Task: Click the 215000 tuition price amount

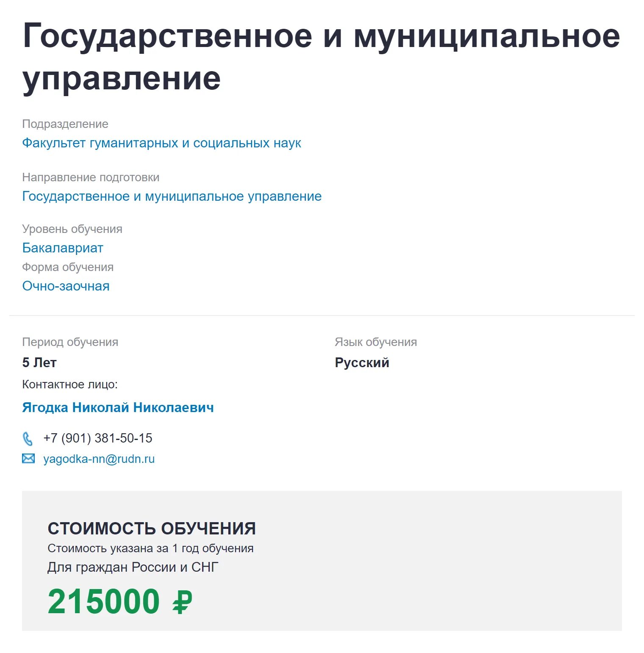Action: pyautogui.click(x=104, y=601)
